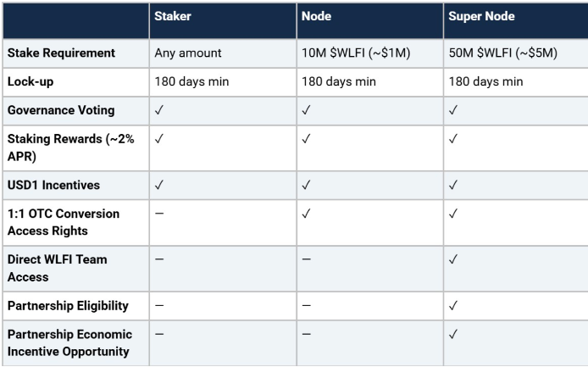Screen dimensions: 588x367
Task: Select the "Governance Voting" row label
Action: (60, 110)
